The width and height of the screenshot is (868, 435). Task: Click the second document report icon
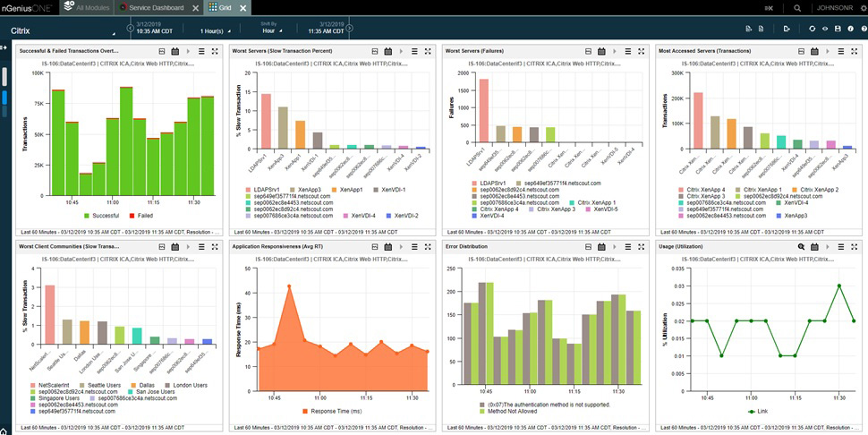(761, 29)
